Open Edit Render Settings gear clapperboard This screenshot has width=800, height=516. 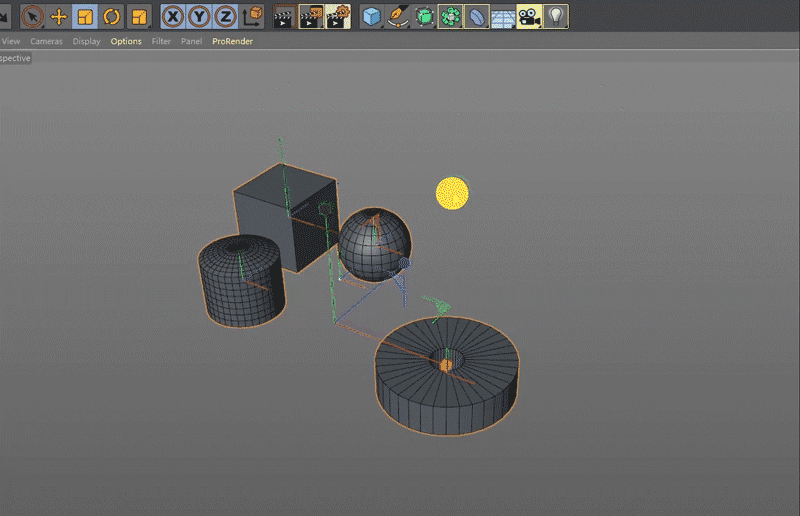338,17
